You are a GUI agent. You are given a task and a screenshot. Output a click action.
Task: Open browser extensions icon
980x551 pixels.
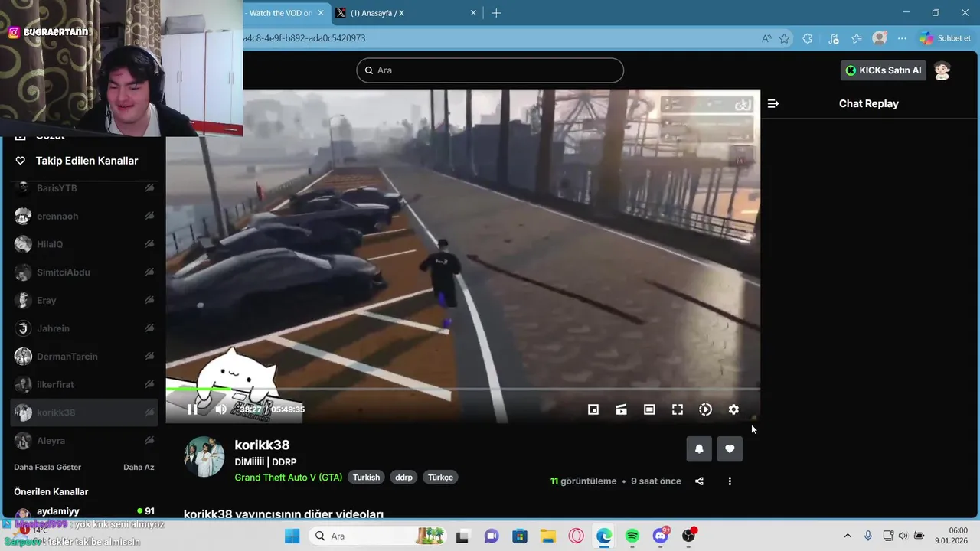coord(808,38)
